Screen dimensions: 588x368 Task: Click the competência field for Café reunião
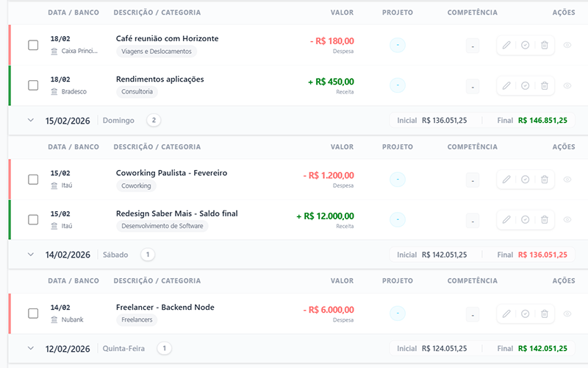pyautogui.click(x=473, y=46)
